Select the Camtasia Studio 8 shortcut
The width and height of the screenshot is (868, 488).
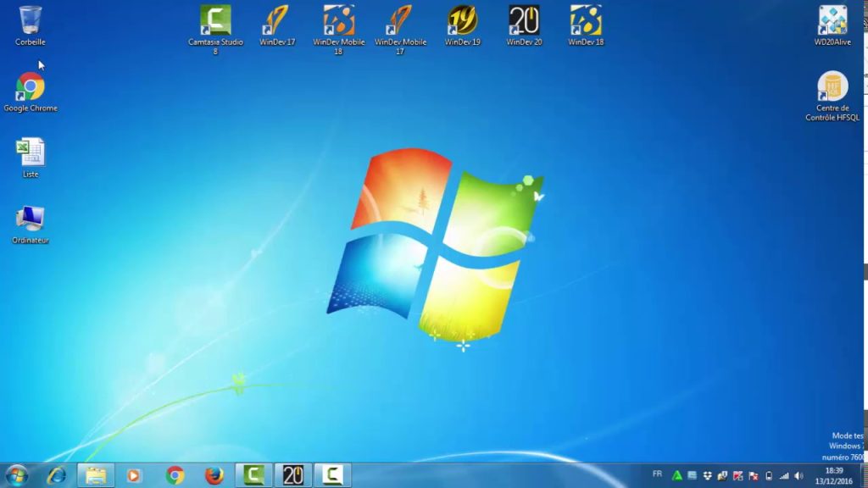[215, 30]
